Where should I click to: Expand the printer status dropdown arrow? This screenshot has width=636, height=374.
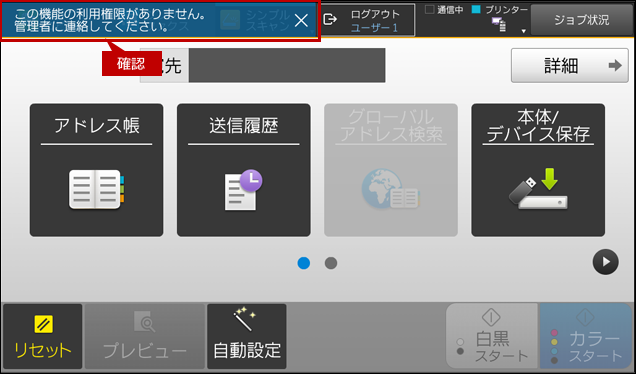click(x=524, y=31)
